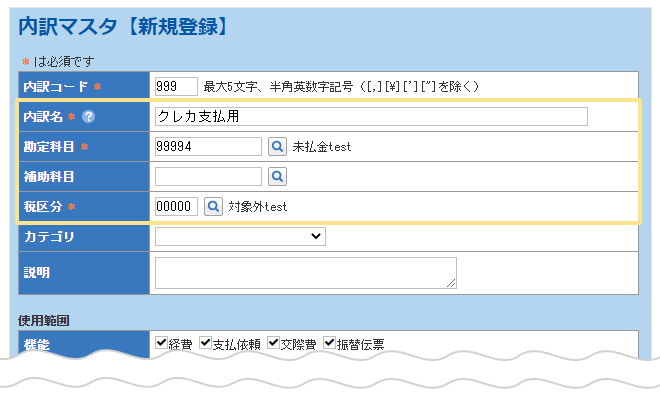Viewport: 660px width, 399px height.
Task: Click the 説明 row label
Action: point(37,273)
